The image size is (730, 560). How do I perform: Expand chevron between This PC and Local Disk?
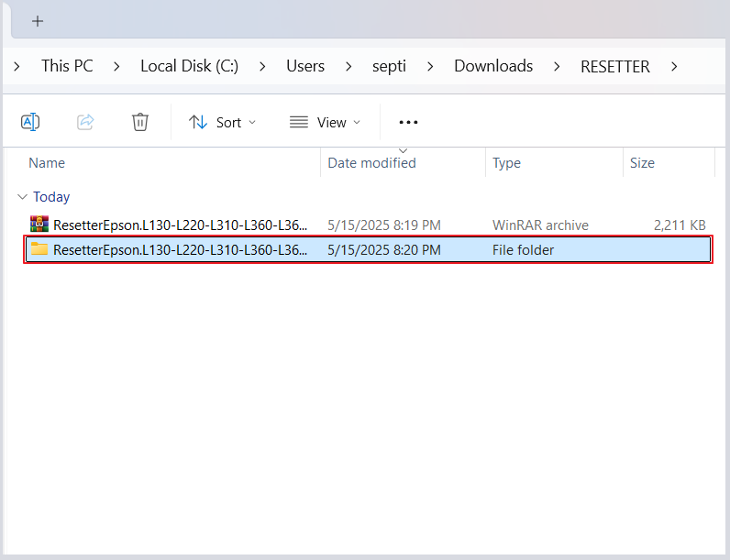coord(116,67)
